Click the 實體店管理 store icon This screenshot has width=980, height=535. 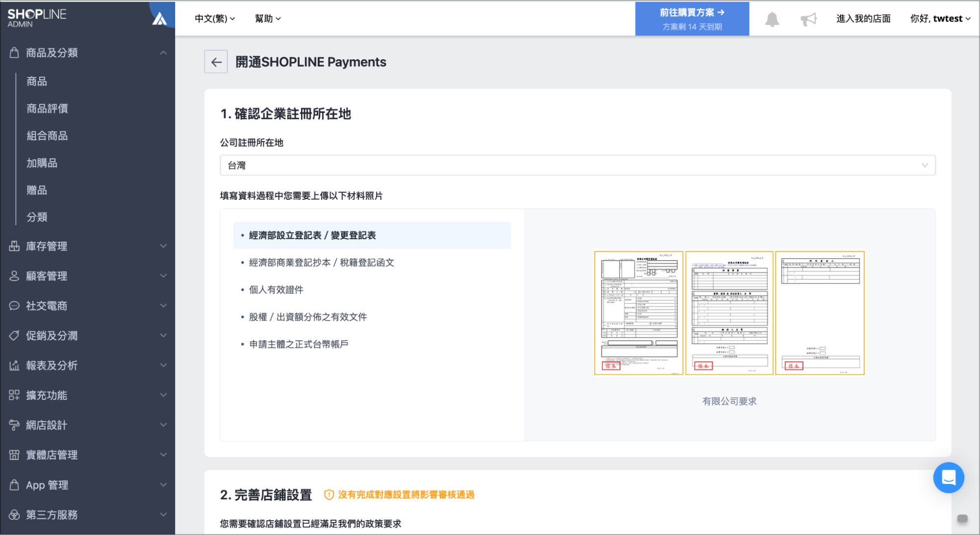[x=14, y=455]
